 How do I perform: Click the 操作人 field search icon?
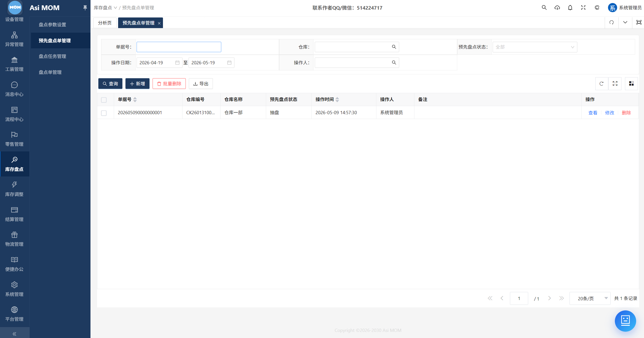(394, 63)
